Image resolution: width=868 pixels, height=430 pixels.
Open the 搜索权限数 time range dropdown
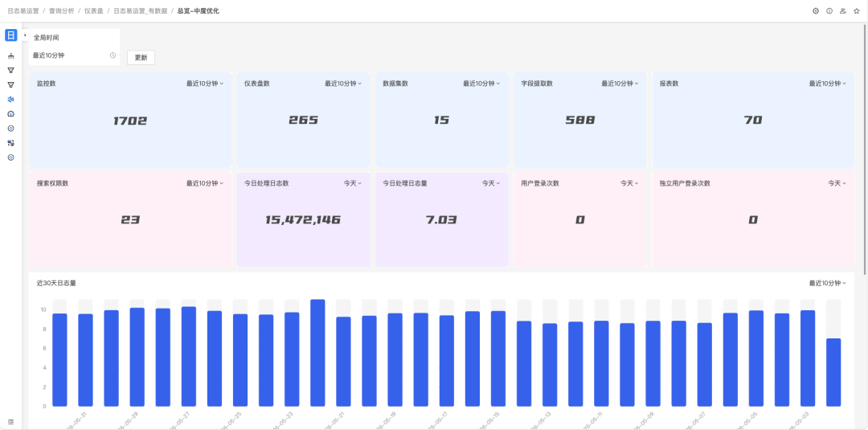[x=205, y=183]
